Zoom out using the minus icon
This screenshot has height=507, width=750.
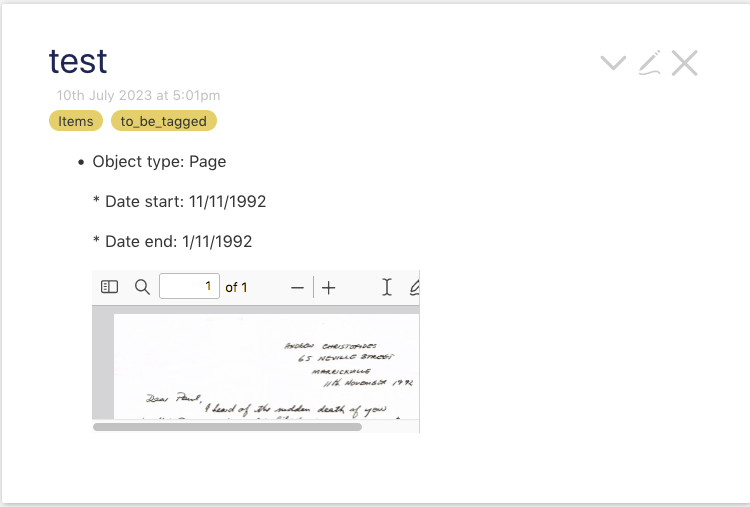(x=298, y=287)
